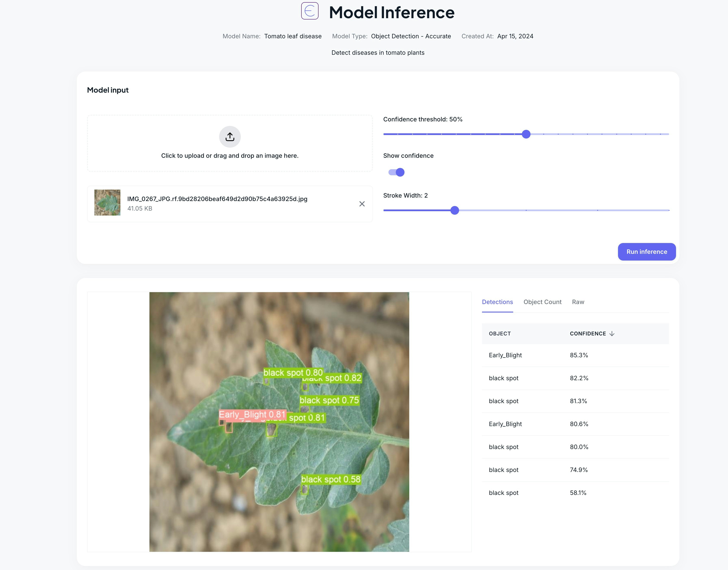Select the Early_Blight 85.3% detection row
The height and width of the screenshot is (570, 728).
pyautogui.click(x=575, y=355)
